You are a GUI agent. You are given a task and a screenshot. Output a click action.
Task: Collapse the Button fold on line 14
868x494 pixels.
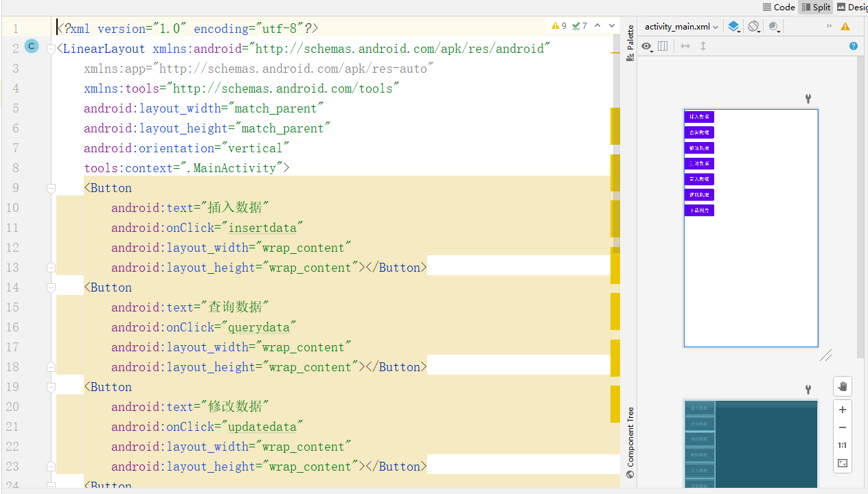[51, 287]
